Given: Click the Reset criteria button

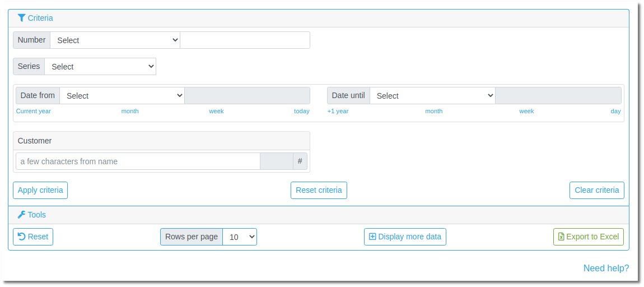Looking at the screenshot, I should (319, 191).
